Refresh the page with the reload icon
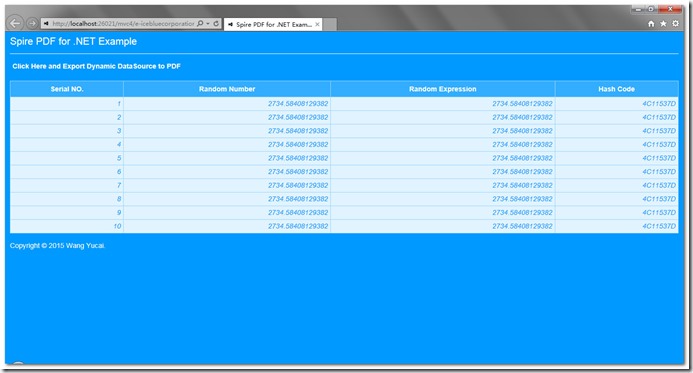The image size is (693, 373). point(216,23)
